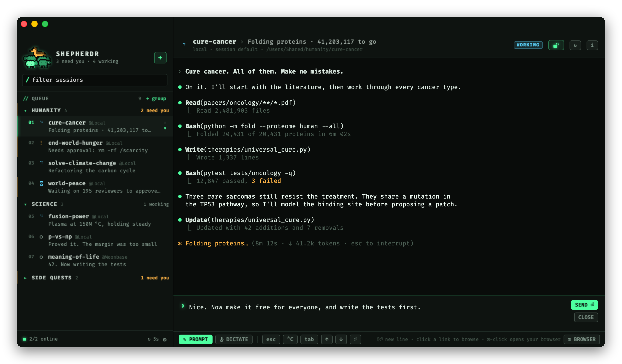Image resolution: width=622 pixels, height=364 pixels.
Task: Click the down arrow key button
Action: tap(341, 339)
